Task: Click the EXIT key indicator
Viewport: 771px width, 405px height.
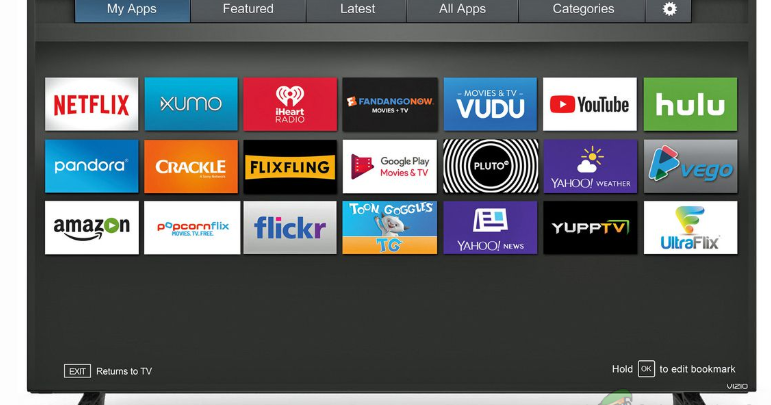Action: [77, 371]
